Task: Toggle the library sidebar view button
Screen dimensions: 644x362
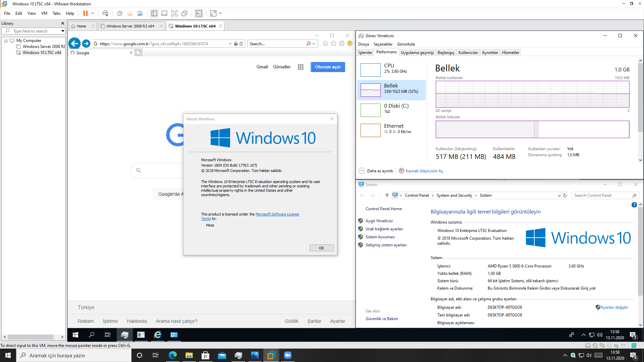Action: click(154, 13)
